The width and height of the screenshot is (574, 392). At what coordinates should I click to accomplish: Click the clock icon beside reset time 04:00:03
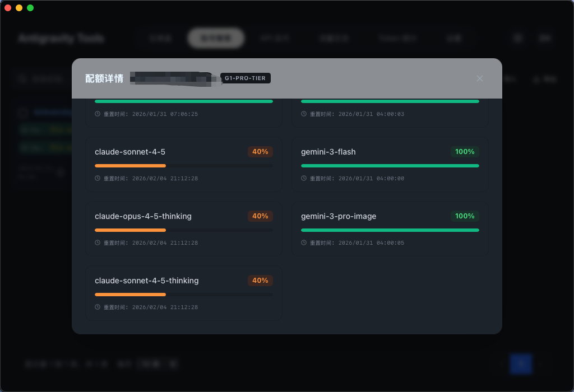(x=304, y=114)
